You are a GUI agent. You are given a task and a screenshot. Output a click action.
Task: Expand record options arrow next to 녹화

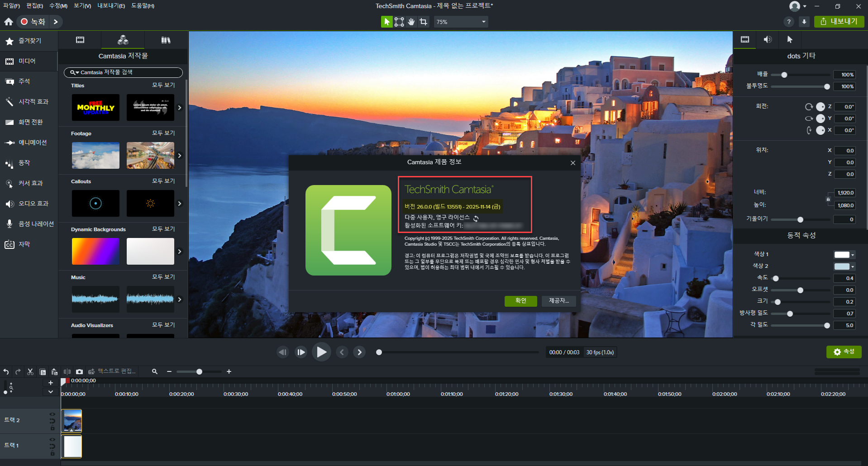(56, 22)
